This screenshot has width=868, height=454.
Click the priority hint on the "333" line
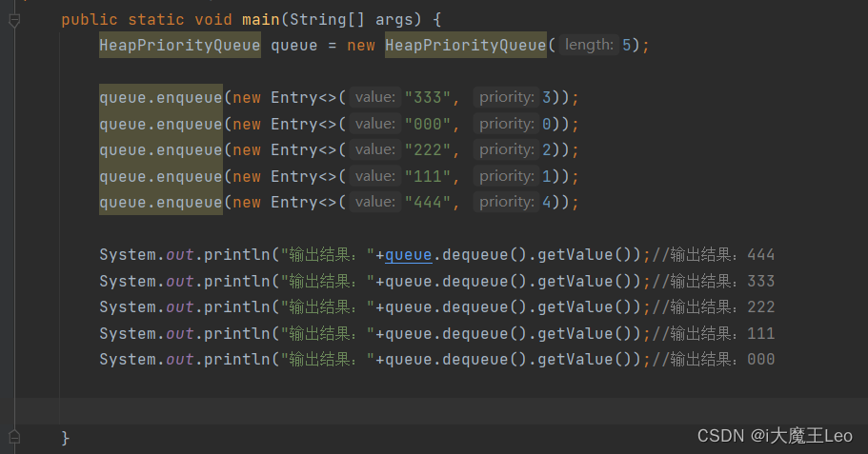[x=507, y=97]
